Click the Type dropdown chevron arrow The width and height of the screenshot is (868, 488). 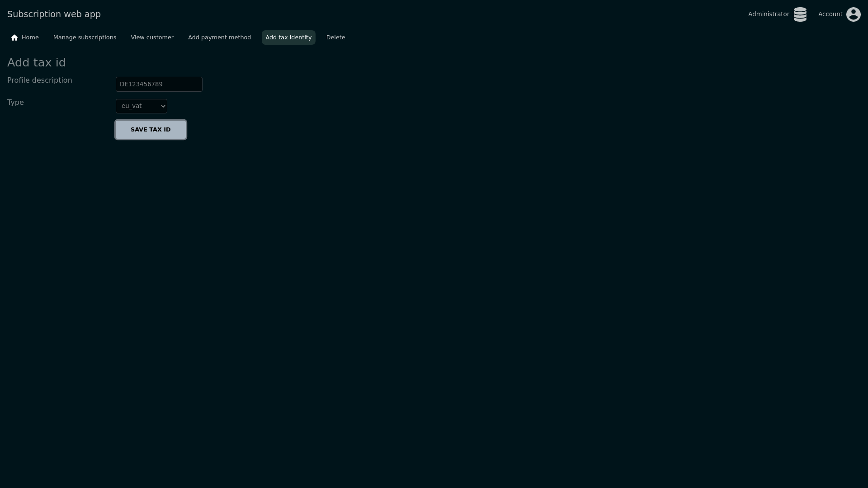tap(163, 107)
